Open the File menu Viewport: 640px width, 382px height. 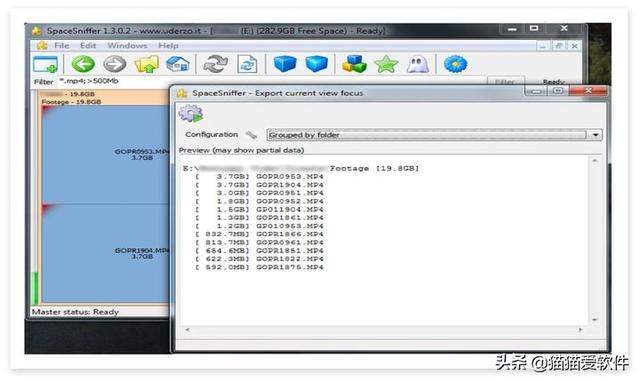tap(62, 46)
